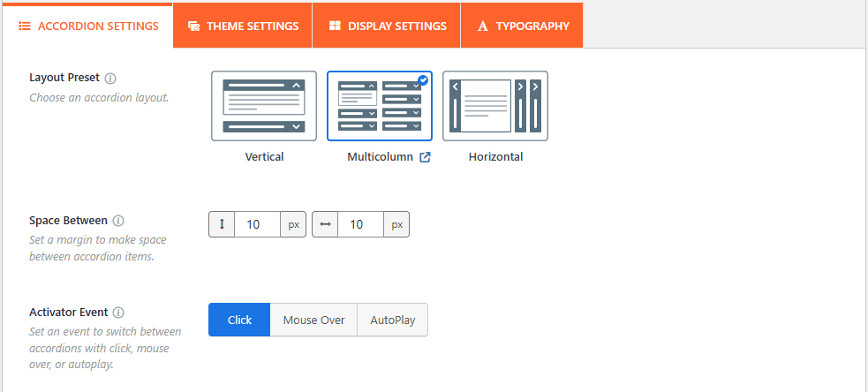Choose the Horizontal layout preset
868x392 pixels.
tap(495, 107)
